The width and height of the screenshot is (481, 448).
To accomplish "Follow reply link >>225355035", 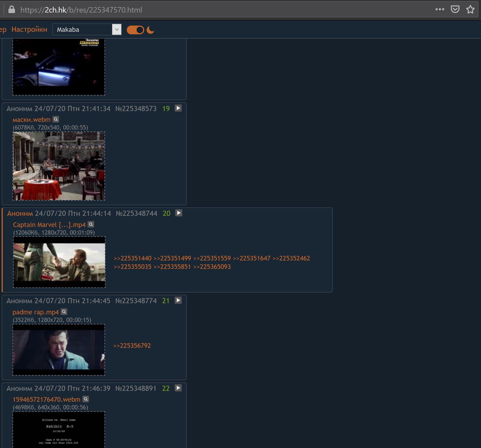I will [x=132, y=267].
